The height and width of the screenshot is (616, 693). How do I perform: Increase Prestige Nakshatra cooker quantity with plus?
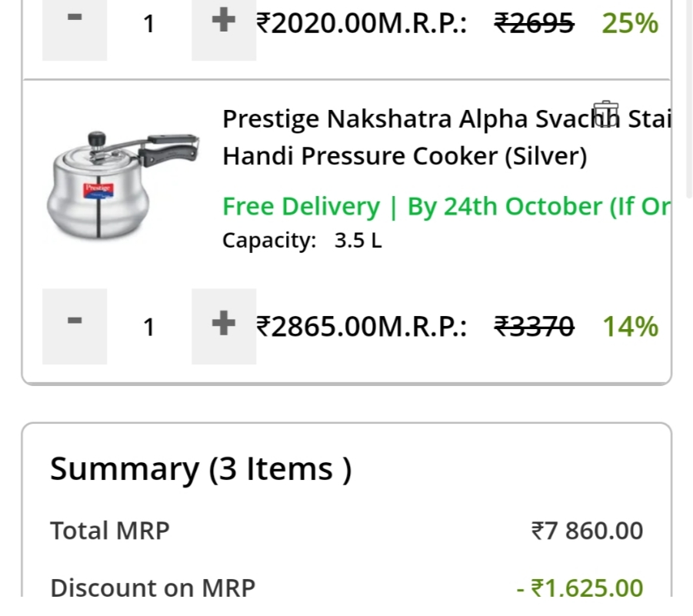coord(223,325)
